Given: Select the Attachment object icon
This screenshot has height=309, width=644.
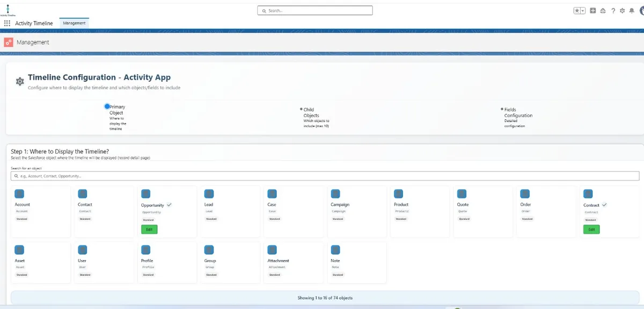Looking at the screenshot, I should (x=272, y=249).
